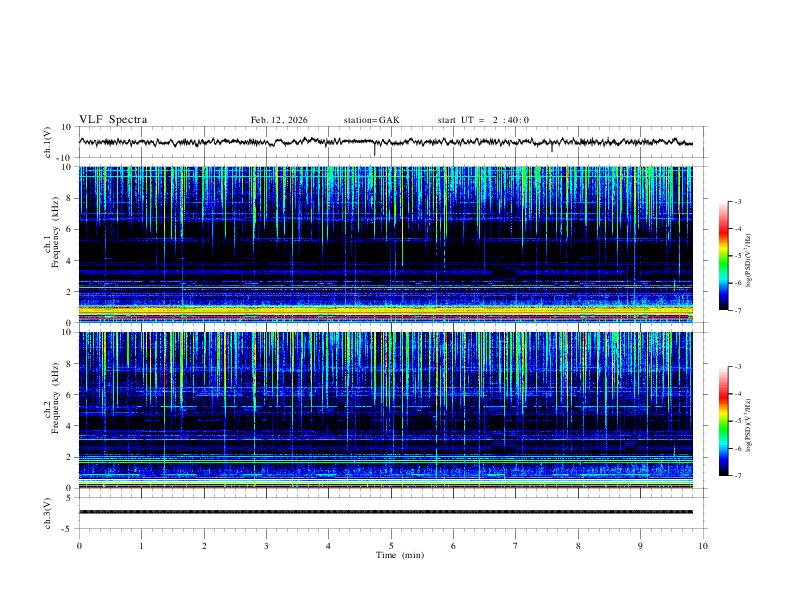Click the ch.2 color bar log(PSD) units label
The image size is (792, 612).
pyautogui.click(x=748, y=425)
